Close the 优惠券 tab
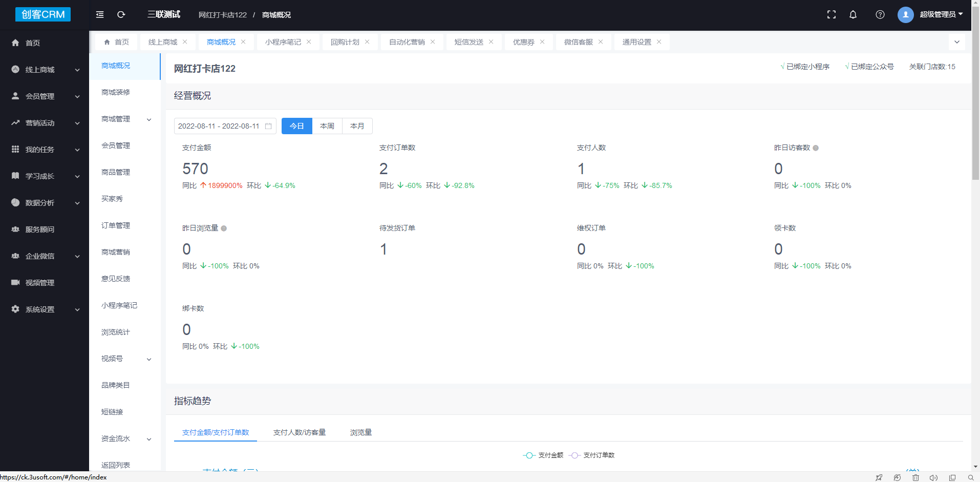This screenshot has width=980, height=482. click(x=542, y=42)
